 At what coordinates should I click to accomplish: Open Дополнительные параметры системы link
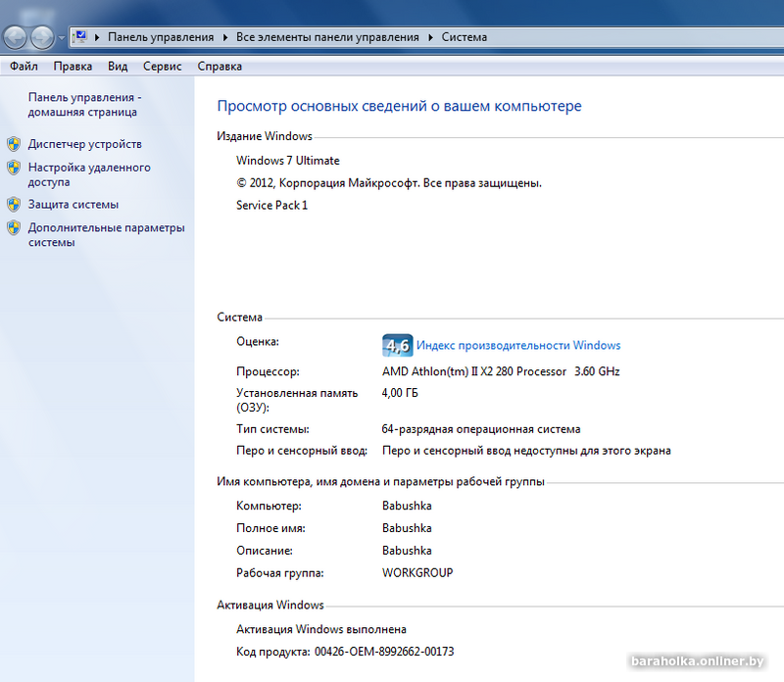[x=106, y=235]
